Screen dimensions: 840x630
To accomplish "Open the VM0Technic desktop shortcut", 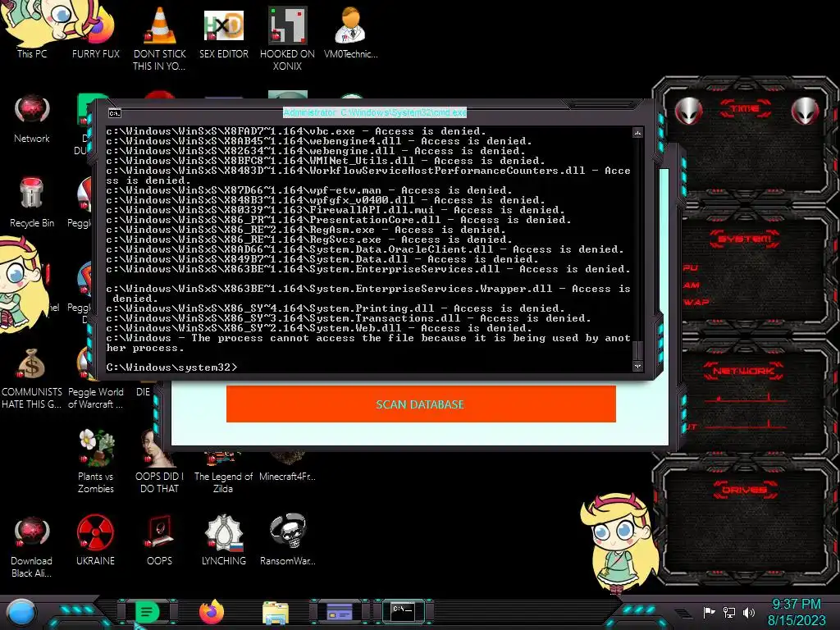I will (350, 32).
